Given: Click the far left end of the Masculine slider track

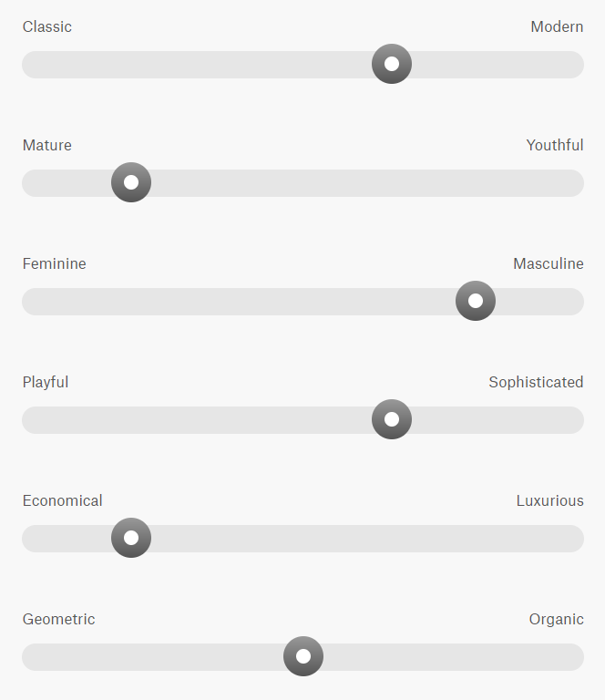Looking at the screenshot, I should [x=30, y=301].
